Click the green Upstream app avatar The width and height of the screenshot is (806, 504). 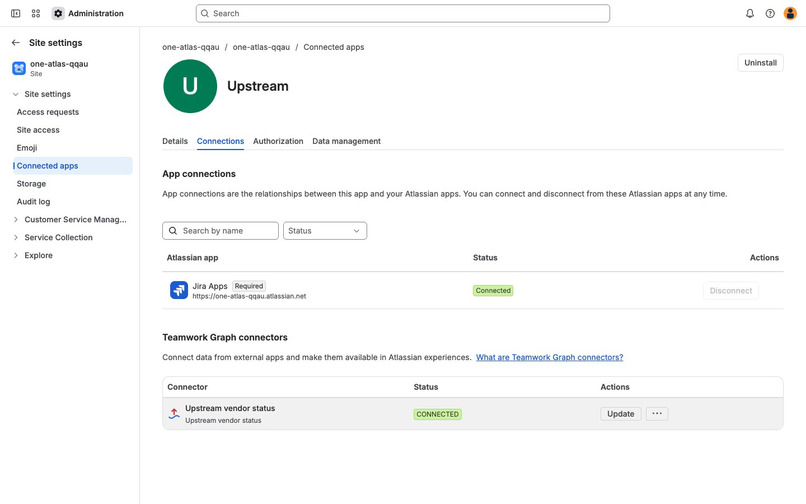click(190, 86)
